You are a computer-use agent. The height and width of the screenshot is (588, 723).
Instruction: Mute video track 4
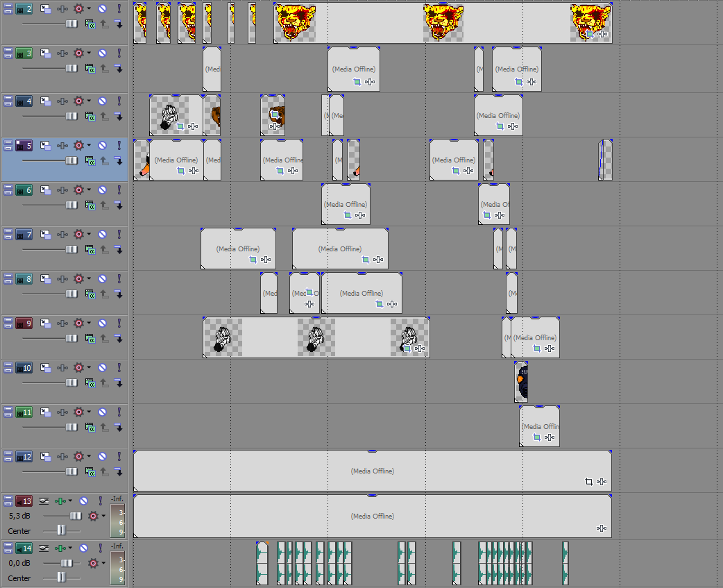[x=102, y=101]
